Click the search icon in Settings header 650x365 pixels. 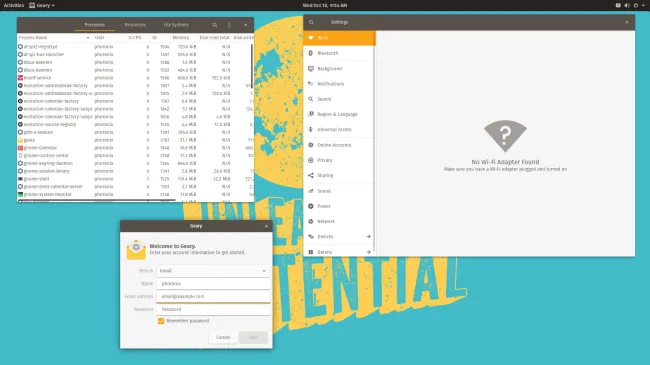click(x=311, y=22)
